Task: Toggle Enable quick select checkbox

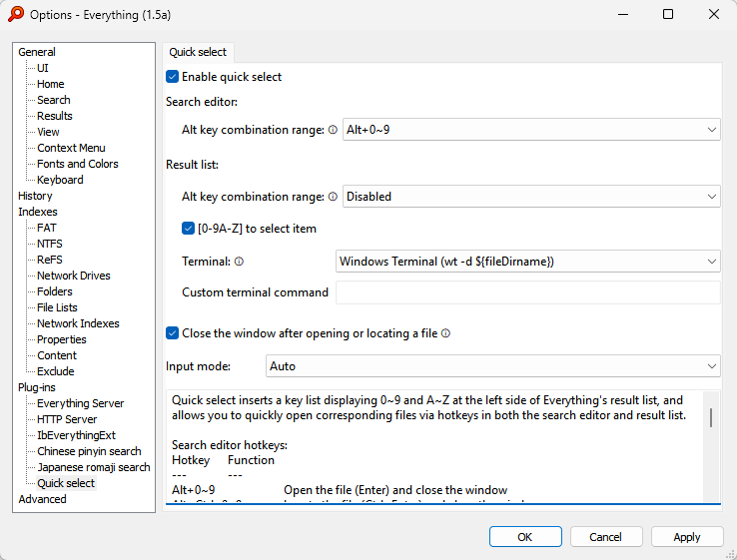Action: pyautogui.click(x=172, y=77)
